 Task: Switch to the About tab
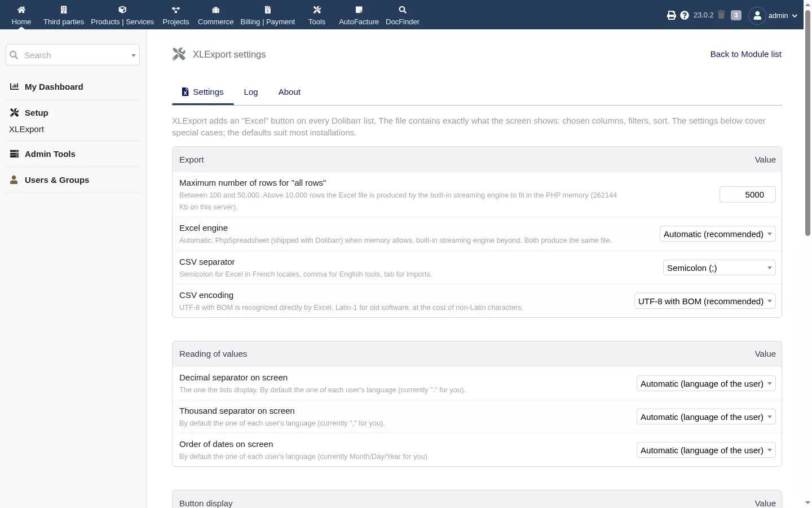coord(289,92)
